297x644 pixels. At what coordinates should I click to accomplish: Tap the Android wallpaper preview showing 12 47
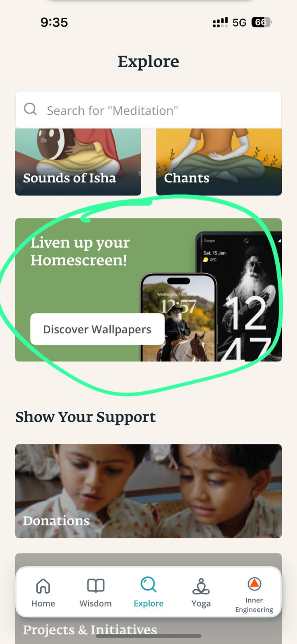[x=239, y=296]
